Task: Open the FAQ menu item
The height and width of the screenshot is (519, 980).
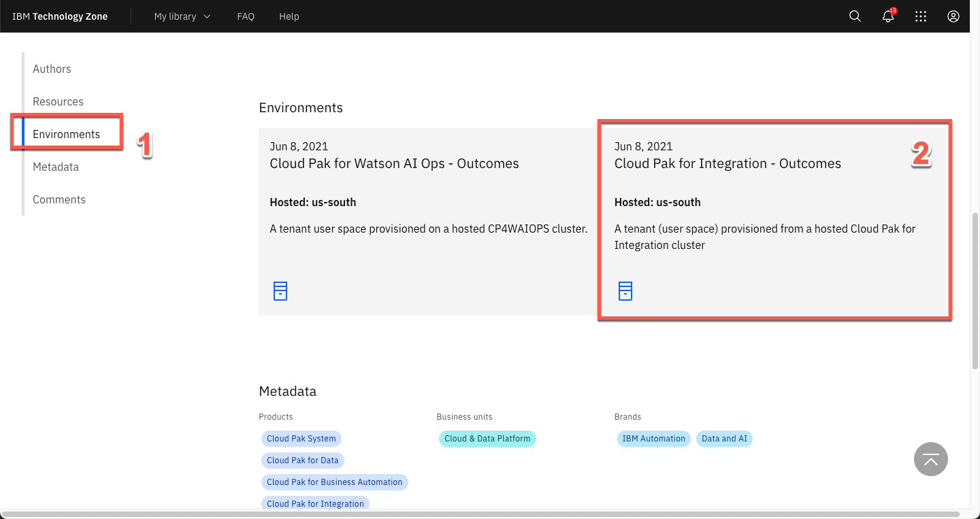Action: (x=246, y=16)
